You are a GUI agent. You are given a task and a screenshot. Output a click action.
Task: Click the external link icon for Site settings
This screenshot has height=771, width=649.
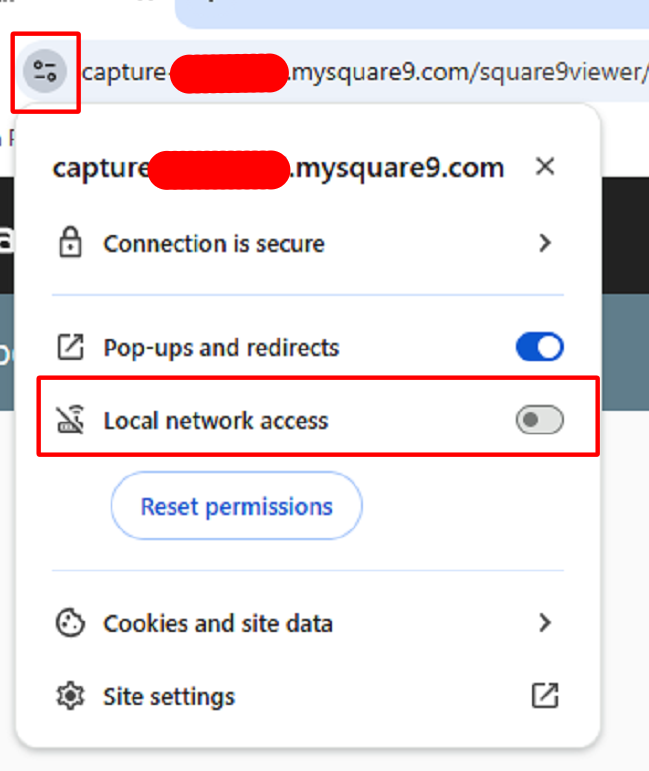pos(545,697)
